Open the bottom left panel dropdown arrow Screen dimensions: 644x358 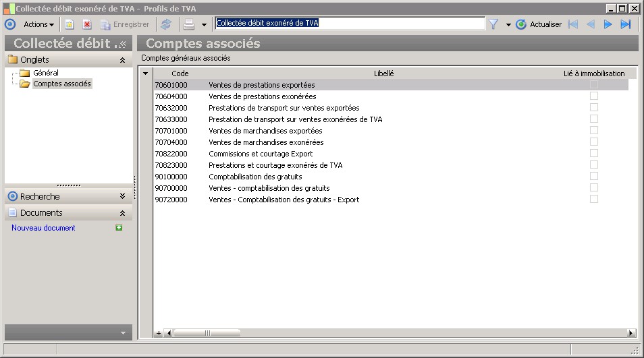coord(124,333)
